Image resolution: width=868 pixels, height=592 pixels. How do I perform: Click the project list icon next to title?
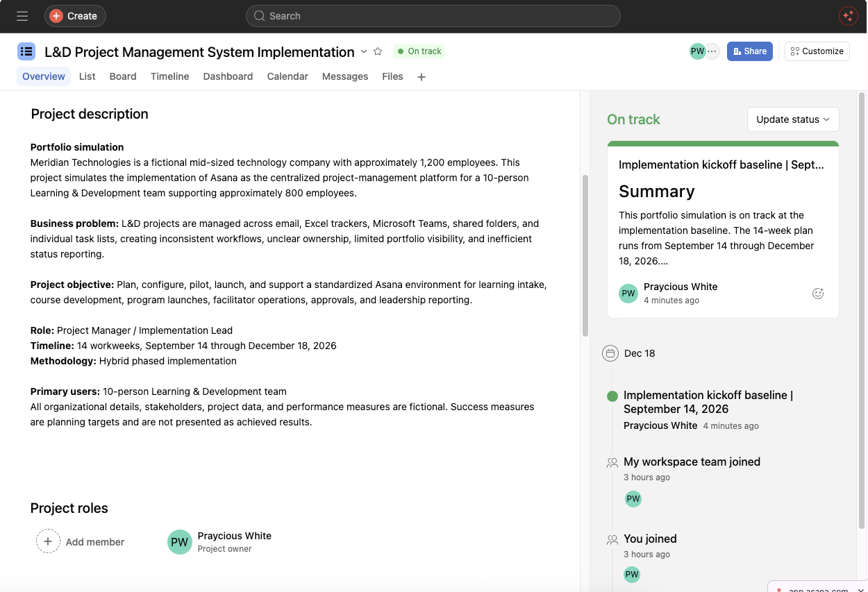(x=26, y=51)
